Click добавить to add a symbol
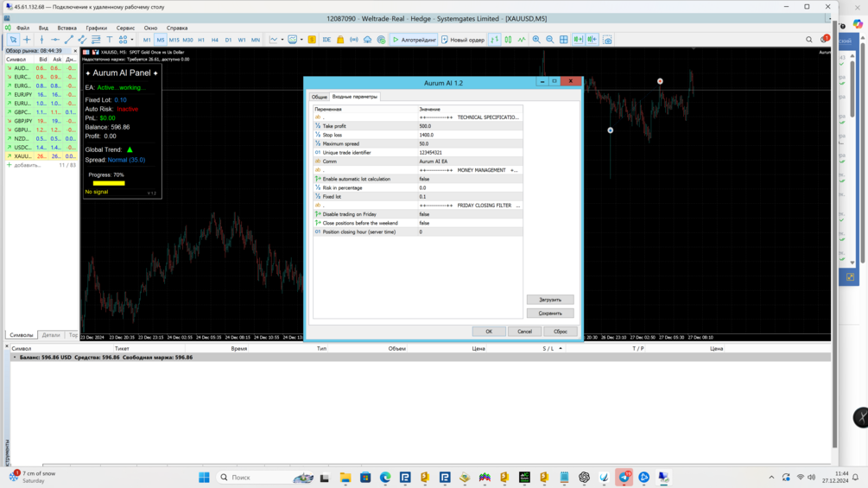 [27, 165]
